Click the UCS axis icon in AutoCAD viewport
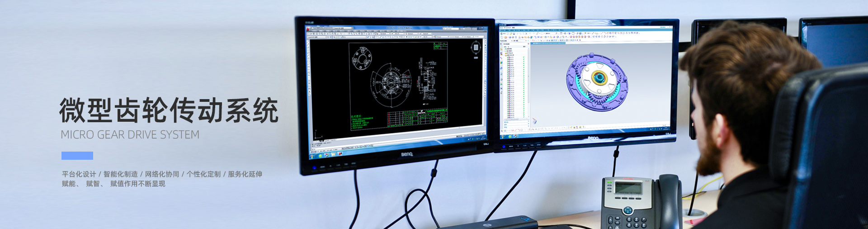 click(316, 135)
